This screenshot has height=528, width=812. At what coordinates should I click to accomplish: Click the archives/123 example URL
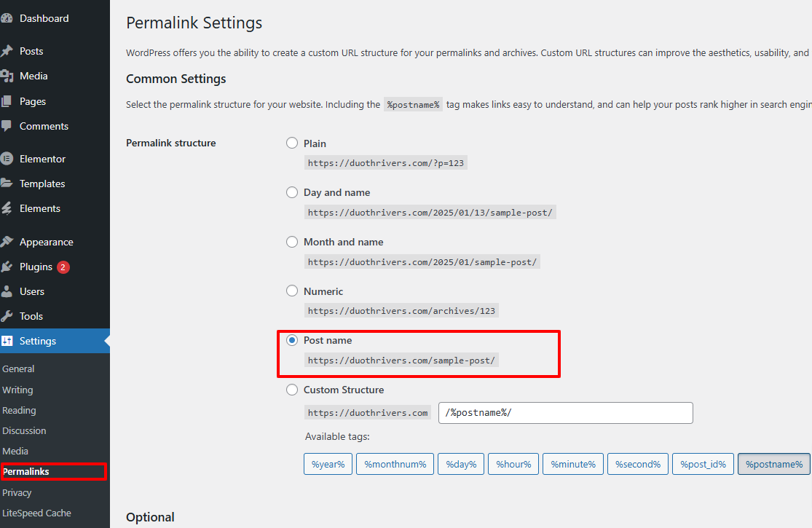(401, 310)
